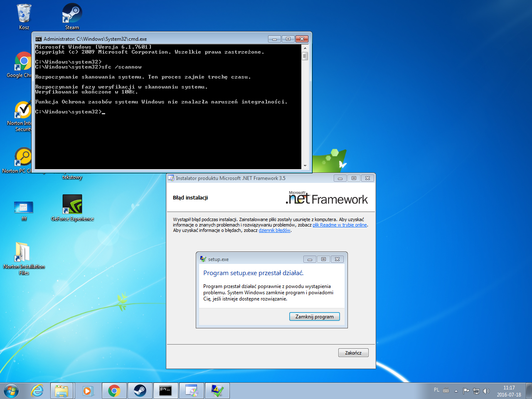Click the cmd.exe window title bar text
This screenshot has width=532, height=399.
point(95,39)
